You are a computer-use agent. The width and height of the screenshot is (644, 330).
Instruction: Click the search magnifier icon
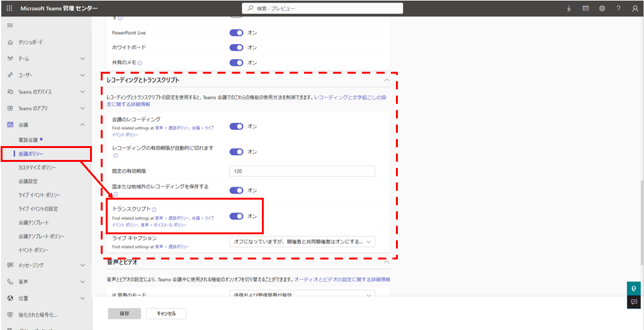coord(250,8)
